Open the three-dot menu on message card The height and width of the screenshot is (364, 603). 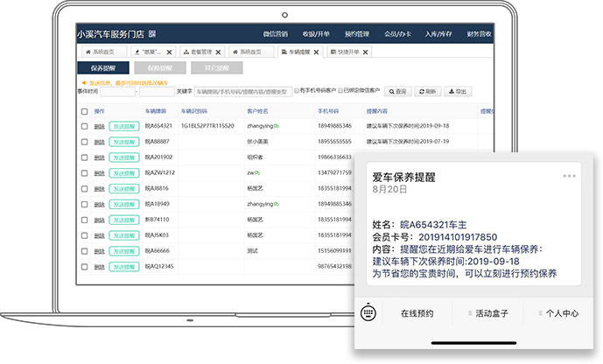click(x=569, y=176)
